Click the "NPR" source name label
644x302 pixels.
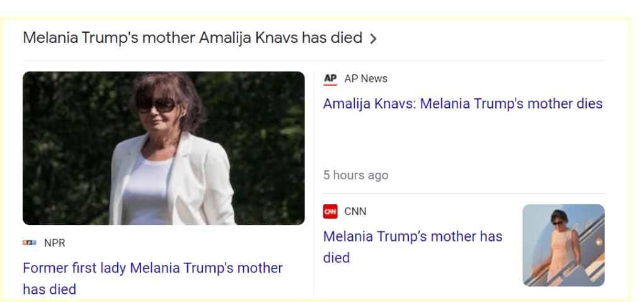(x=55, y=243)
